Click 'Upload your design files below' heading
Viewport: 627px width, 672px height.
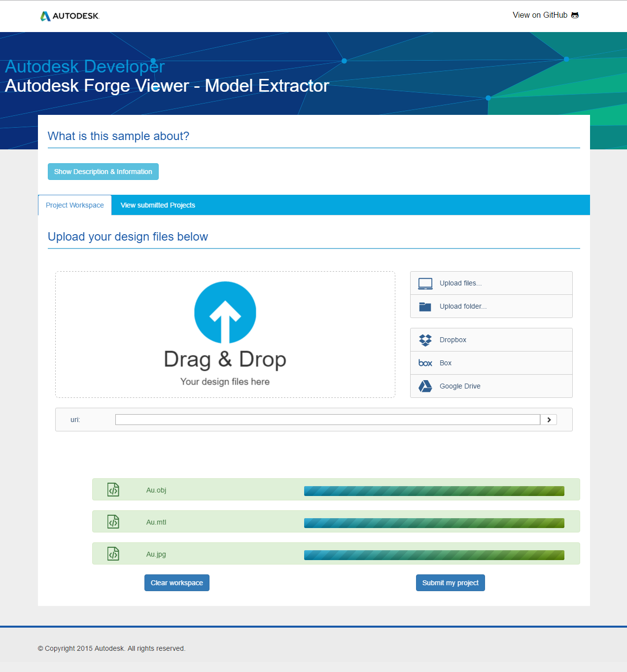click(x=128, y=237)
